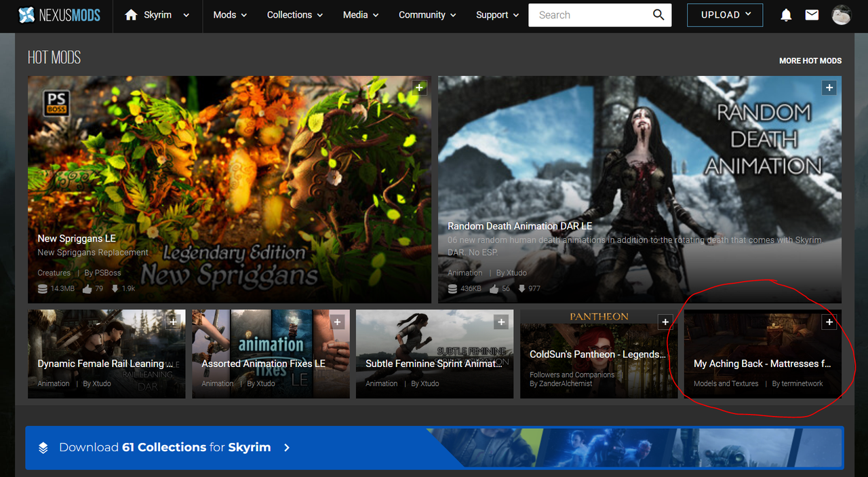Screen dimensions: 868x477
Task: Open the Random Death Animation thumbnail image
Action: coord(639,189)
